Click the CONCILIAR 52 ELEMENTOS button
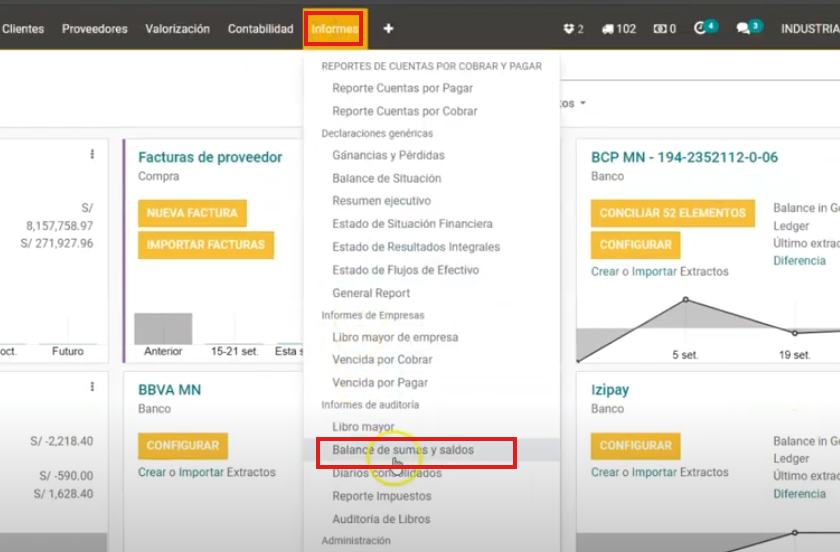 click(672, 213)
